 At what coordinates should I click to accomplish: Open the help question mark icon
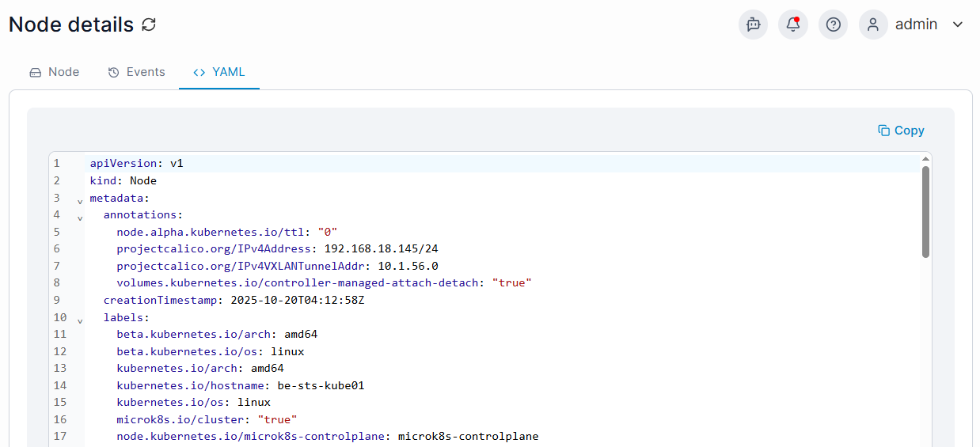[x=833, y=25]
